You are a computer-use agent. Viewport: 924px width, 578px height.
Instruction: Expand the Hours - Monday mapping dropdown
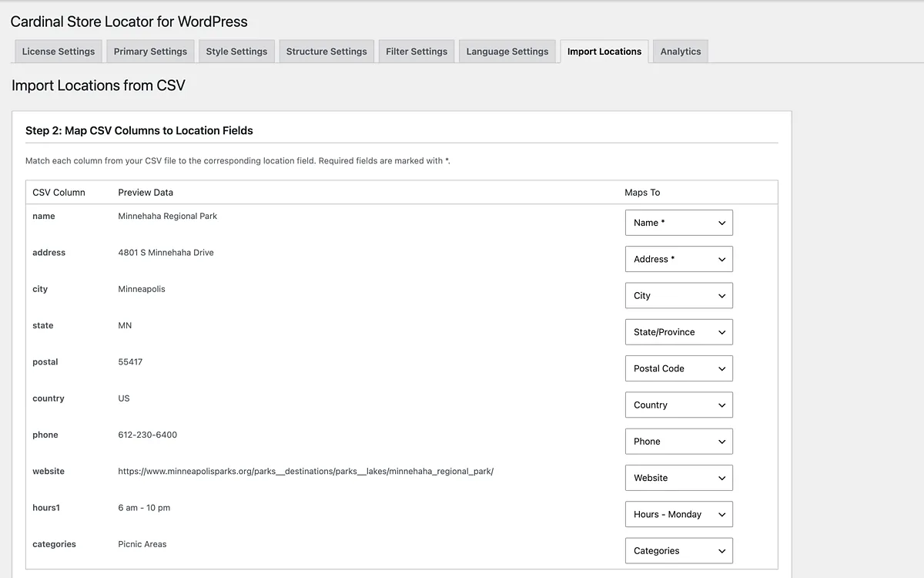pyautogui.click(x=678, y=514)
